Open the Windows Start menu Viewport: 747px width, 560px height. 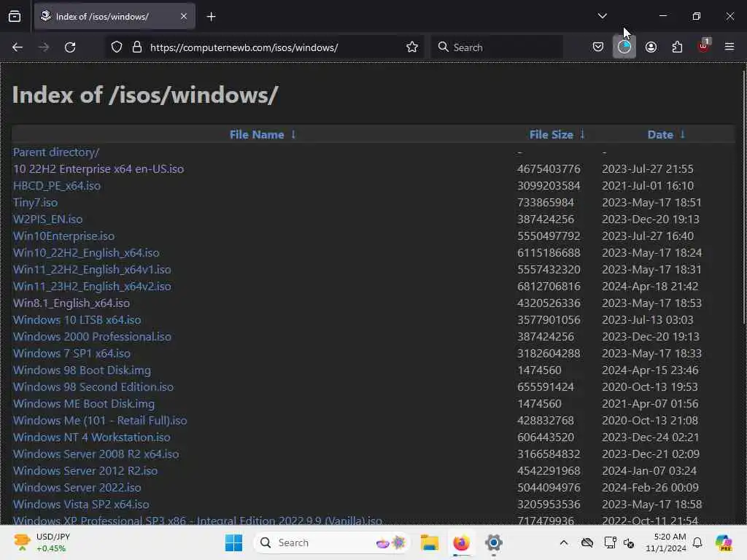[x=233, y=542]
